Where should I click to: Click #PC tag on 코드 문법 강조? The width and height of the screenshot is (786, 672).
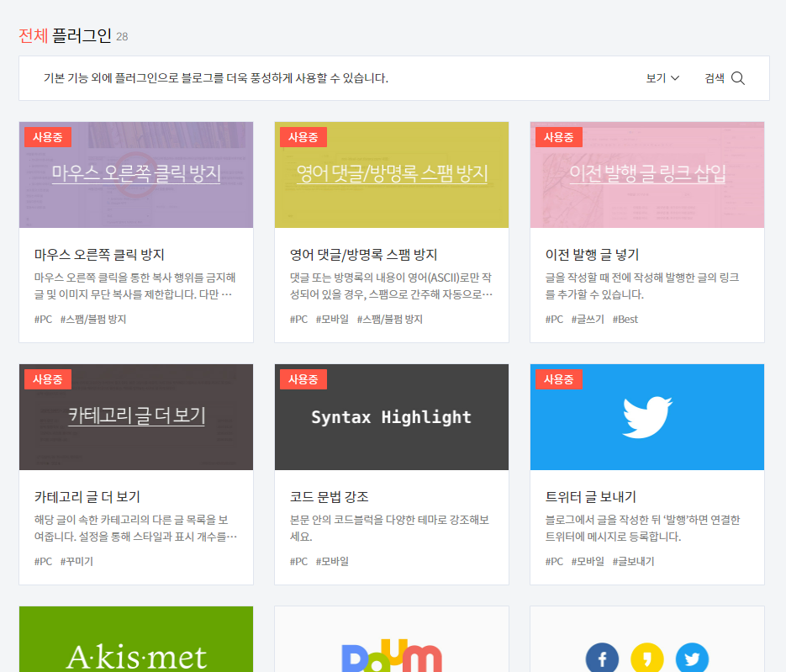click(298, 562)
